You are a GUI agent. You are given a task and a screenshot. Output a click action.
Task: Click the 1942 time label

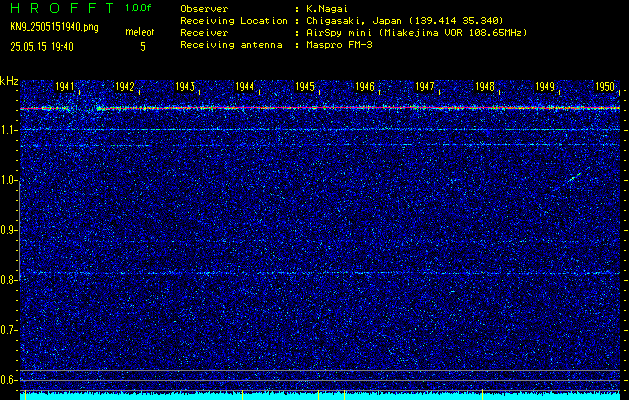(124, 87)
